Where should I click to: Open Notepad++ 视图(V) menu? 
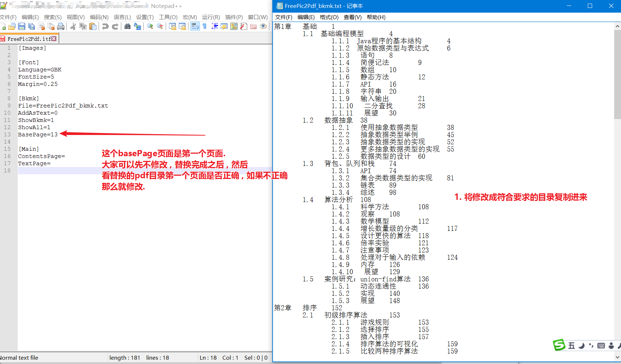click(x=75, y=17)
